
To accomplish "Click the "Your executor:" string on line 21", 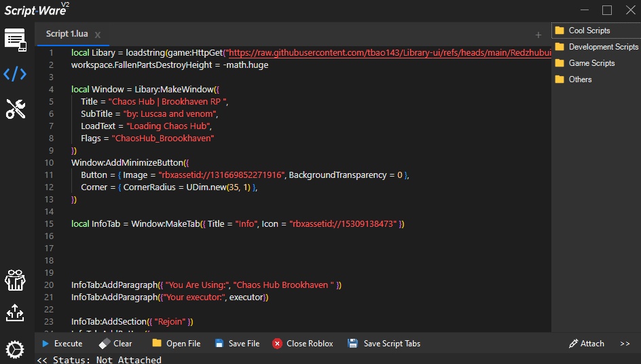I will (x=196, y=297).
